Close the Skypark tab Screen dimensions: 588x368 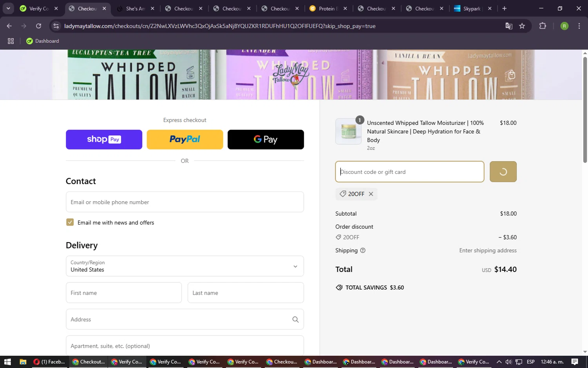(x=490, y=8)
